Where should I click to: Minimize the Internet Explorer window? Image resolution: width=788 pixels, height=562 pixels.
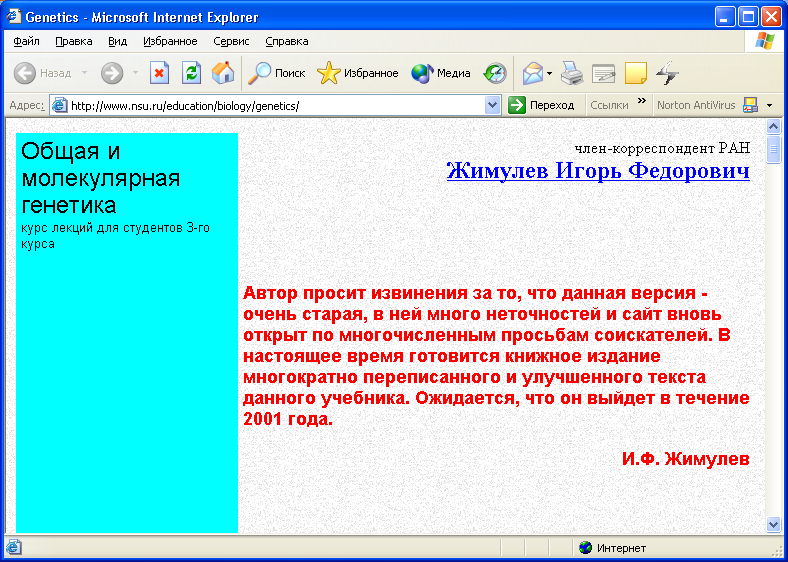[724, 17]
